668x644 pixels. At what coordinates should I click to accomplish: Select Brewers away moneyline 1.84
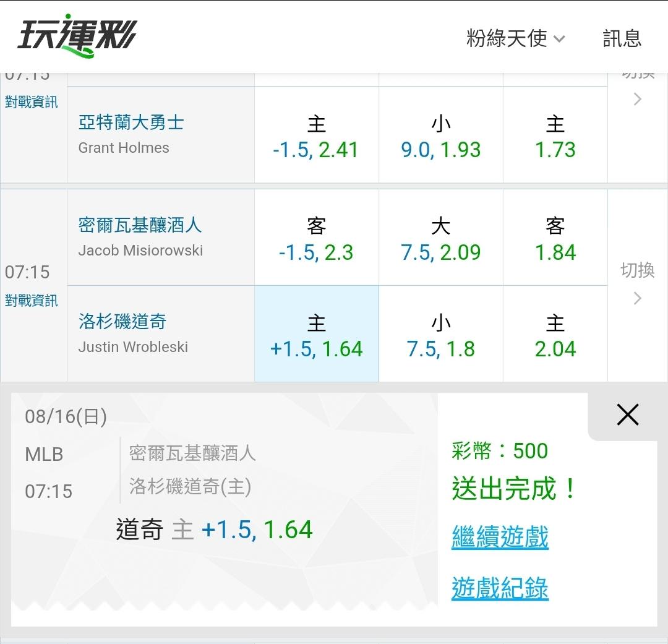pyautogui.click(x=555, y=238)
